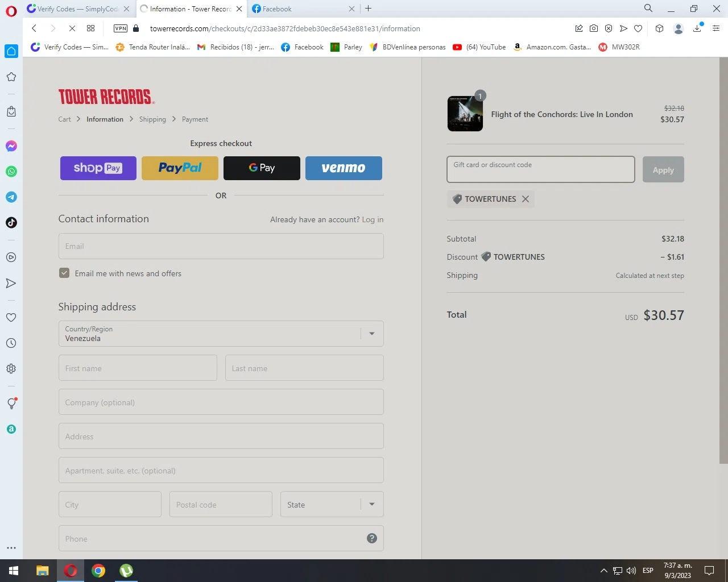This screenshot has width=728, height=582.
Task: Focus Postal code field
Action: [x=221, y=504]
